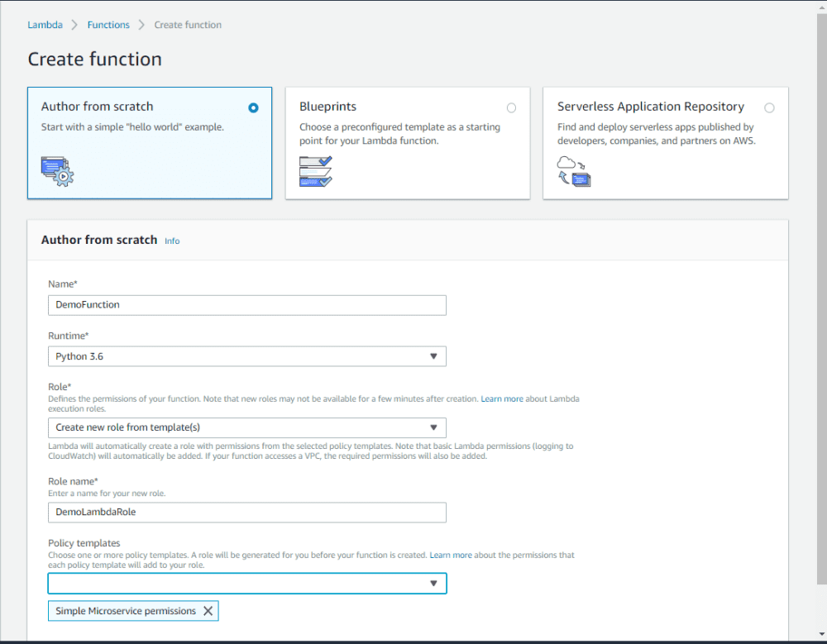
Task: Click the Author from scratch gear icon
Action: coord(57,170)
